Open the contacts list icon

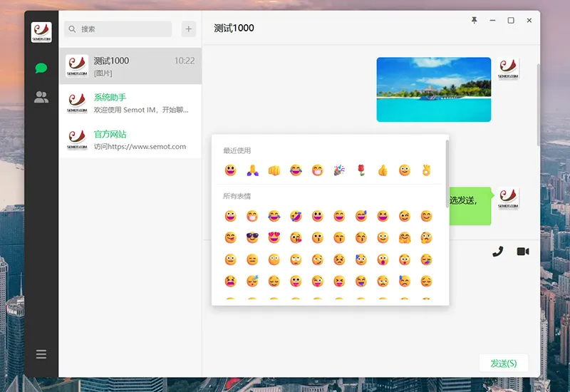pyautogui.click(x=41, y=98)
